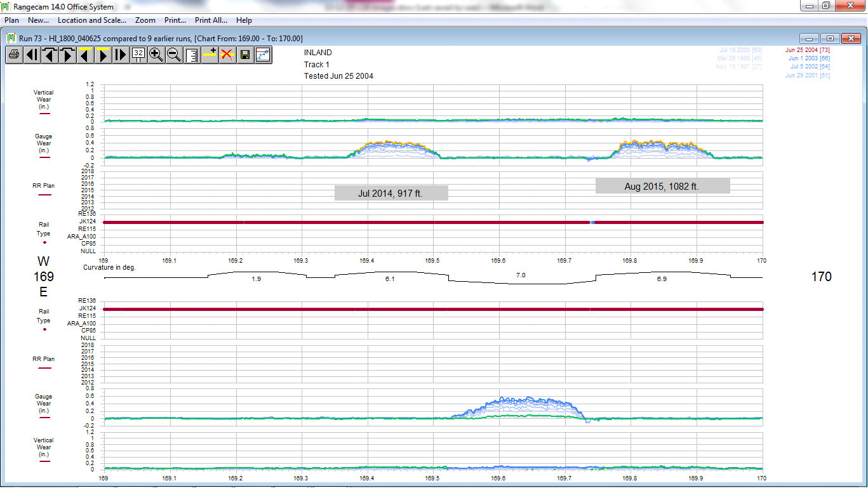Click the printer icon in the chart toolbar
Screen dimensions: 868x488
(14, 55)
